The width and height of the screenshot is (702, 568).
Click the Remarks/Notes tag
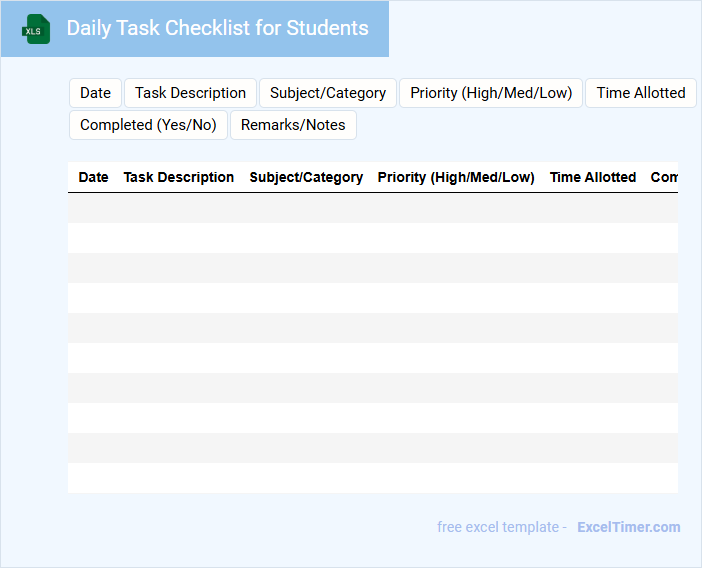[293, 125]
